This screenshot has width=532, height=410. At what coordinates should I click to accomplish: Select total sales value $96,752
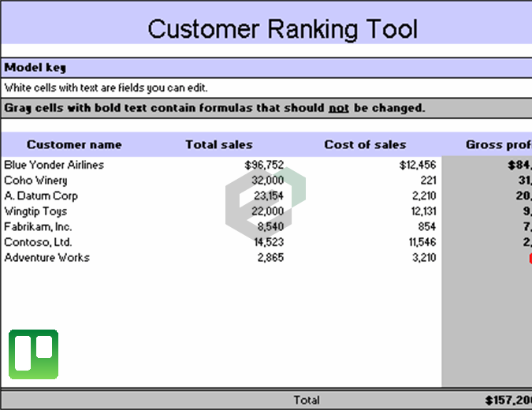pyautogui.click(x=264, y=165)
